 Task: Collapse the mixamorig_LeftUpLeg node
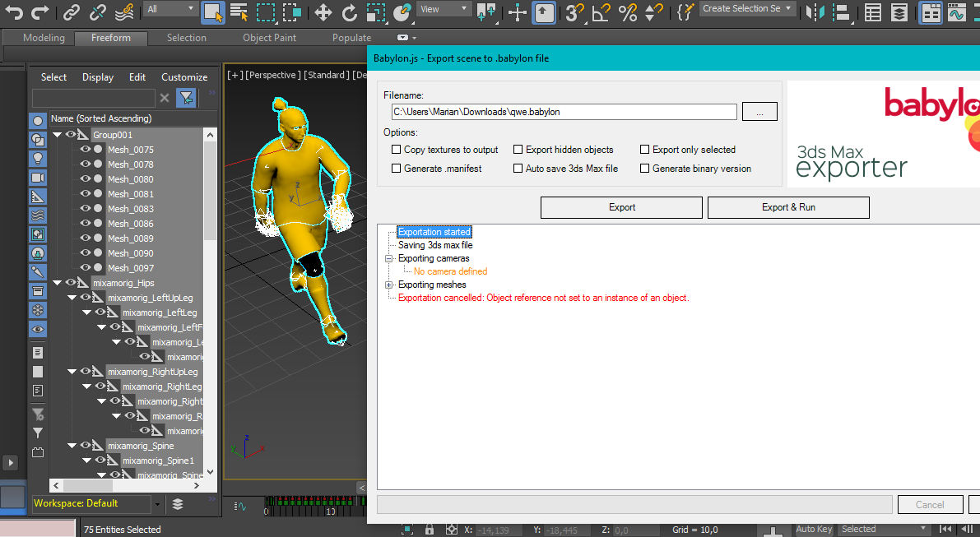pos(72,297)
